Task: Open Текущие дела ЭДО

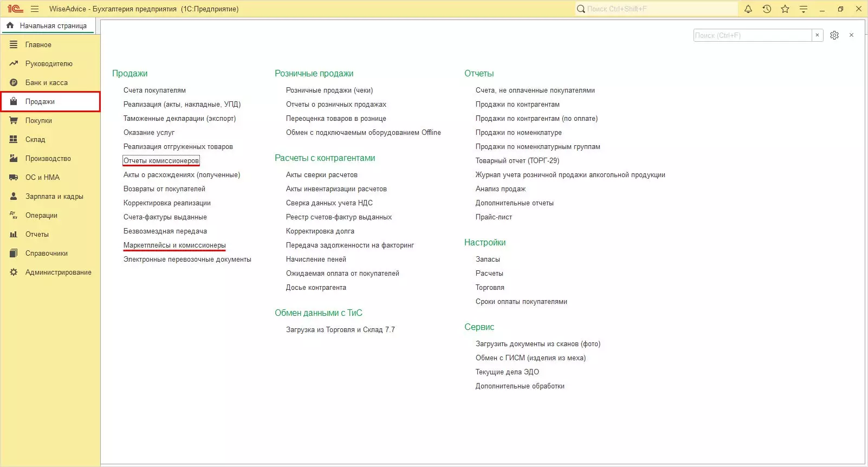Action: click(x=507, y=372)
